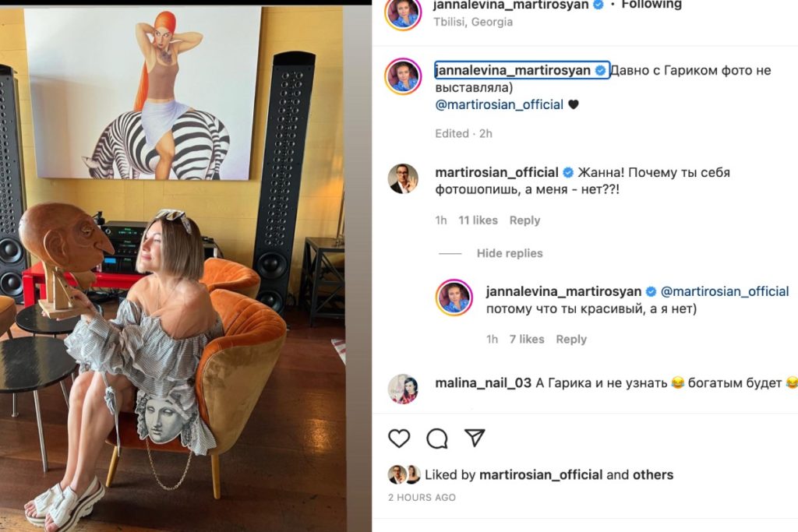This screenshot has width=798, height=532.
Task: View the 11 likes on the comment
Action: pyautogui.click(x=478, y=220)
